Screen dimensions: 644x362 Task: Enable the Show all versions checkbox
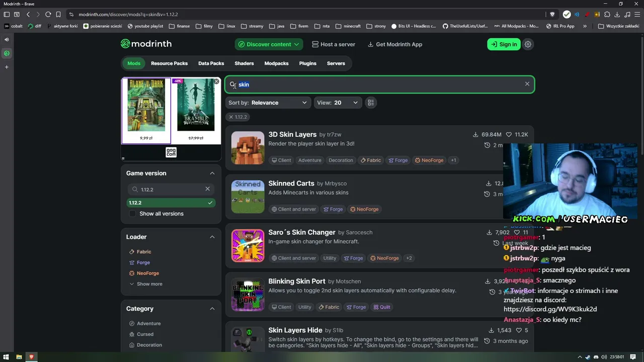point(132,214)
